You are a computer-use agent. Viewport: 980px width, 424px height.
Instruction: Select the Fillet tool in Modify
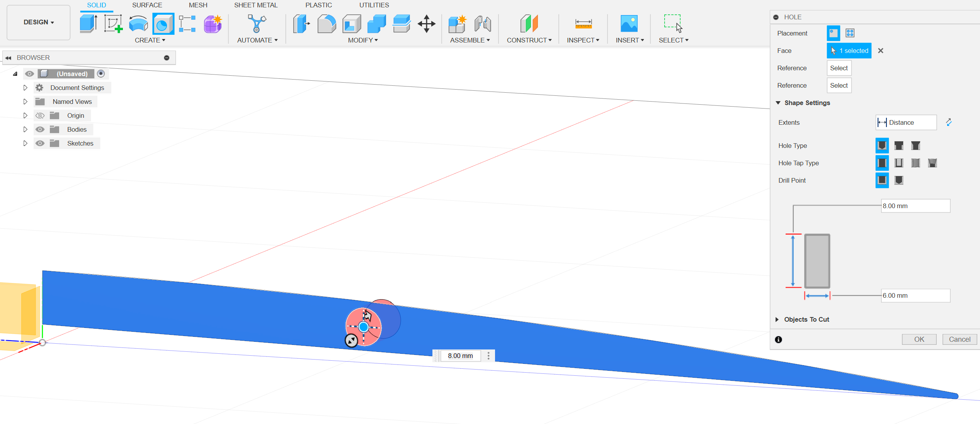(x=327, y=23)
